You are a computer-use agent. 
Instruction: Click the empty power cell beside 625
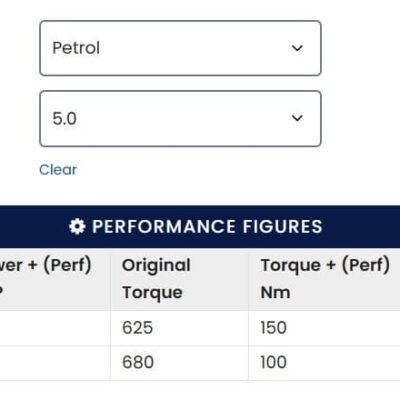[55, 328]
